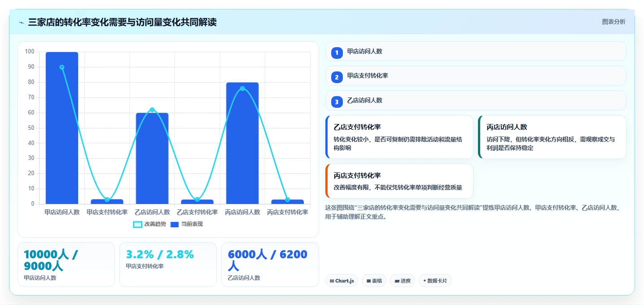Open list item 甲店支付转化率
Screen dimensions: 644x305
[x=476, y=76]
